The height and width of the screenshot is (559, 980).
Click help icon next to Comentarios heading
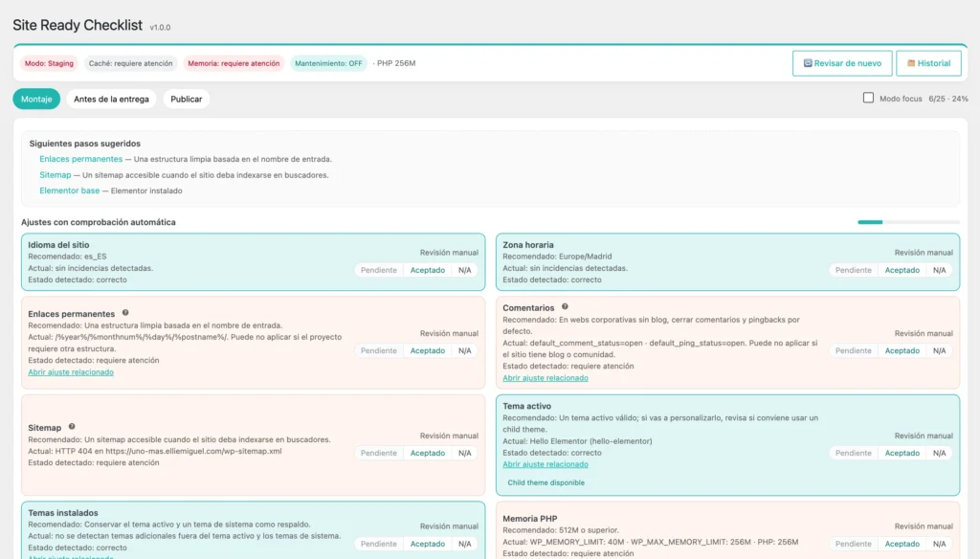(565, 307)
